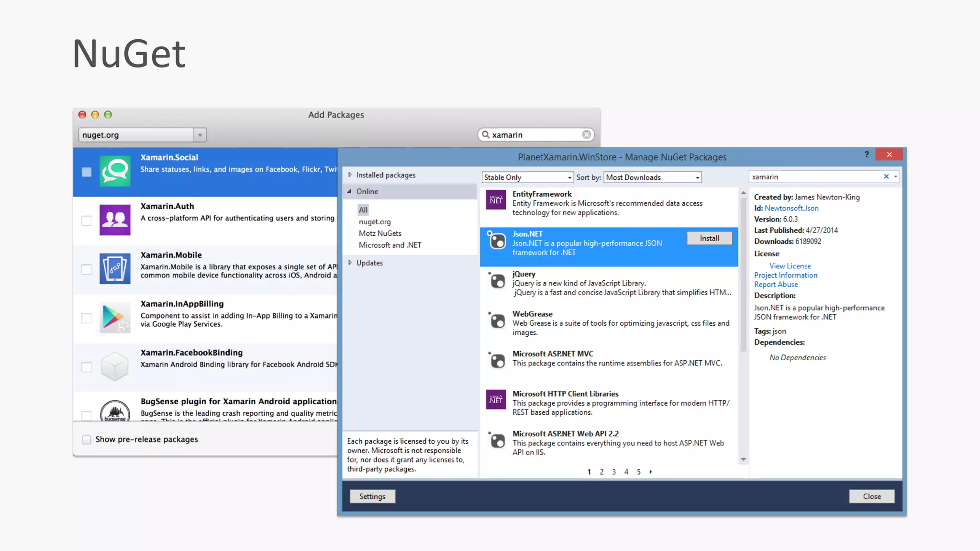Go to results page 3
Screen dimensions: 980x551
click(614, 472)
